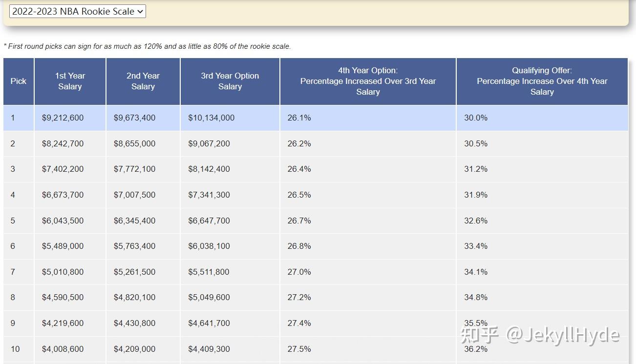This screenshot has width=636, height=364.
Task: Select the 30.0% qualifying offer cell
Action: [x=542, y=118]
